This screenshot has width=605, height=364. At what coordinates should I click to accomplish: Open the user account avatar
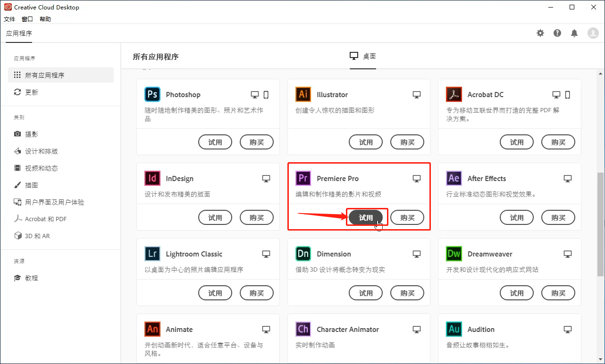click(x=593, y=33)
